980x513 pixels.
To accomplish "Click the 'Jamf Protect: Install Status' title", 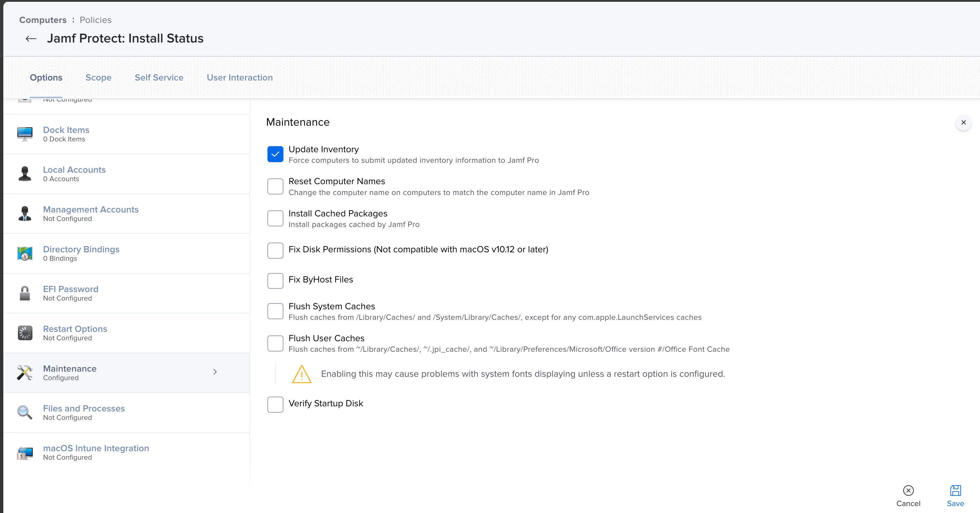I will [x=125, y=39].
